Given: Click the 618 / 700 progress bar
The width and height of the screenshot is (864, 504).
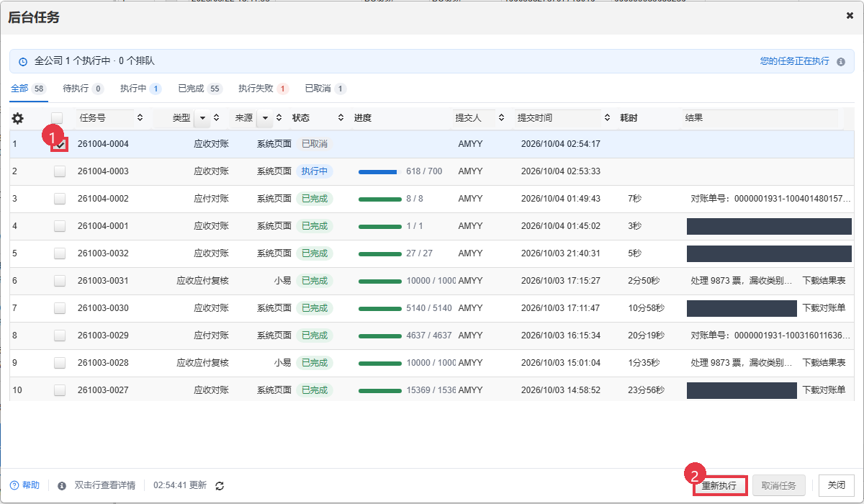Looking at the screenshot, I should (379, 171).
